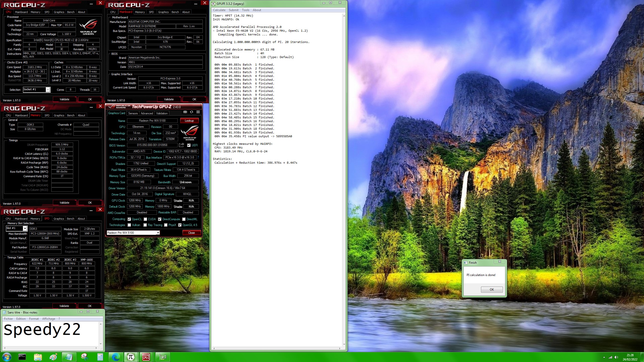Toggle the OpenGL 4.5 checkbox

click(180, 225)
